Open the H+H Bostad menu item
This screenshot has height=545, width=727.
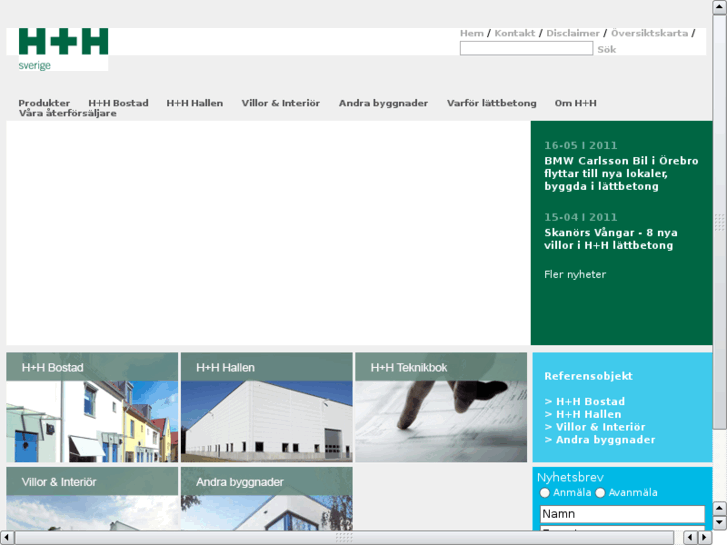tap(118, 103)
